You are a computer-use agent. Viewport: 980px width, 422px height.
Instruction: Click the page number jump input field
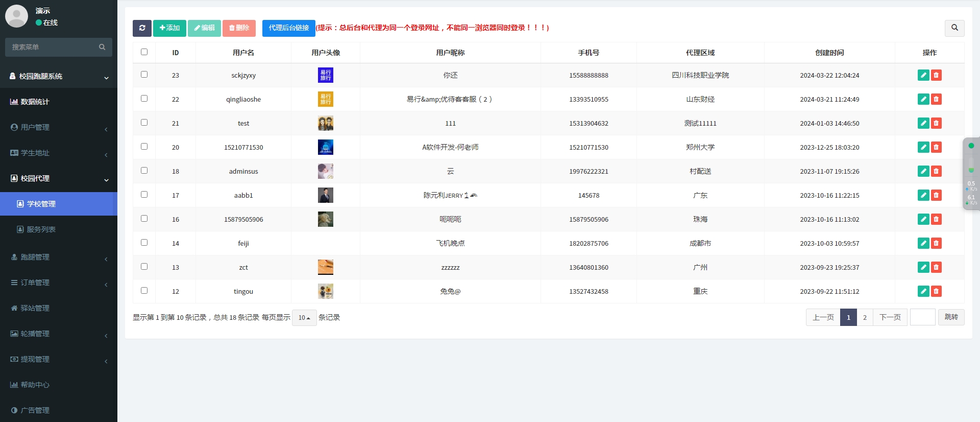point(922,317)
